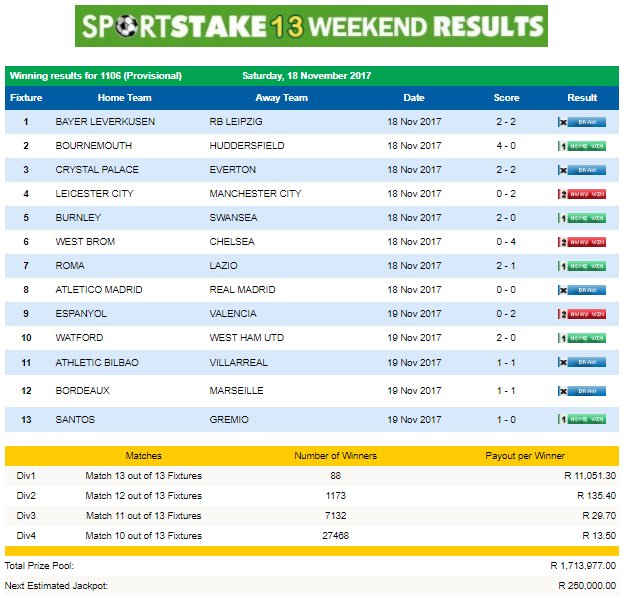Select the BURNLEY team name

click(x=78, y=218)
